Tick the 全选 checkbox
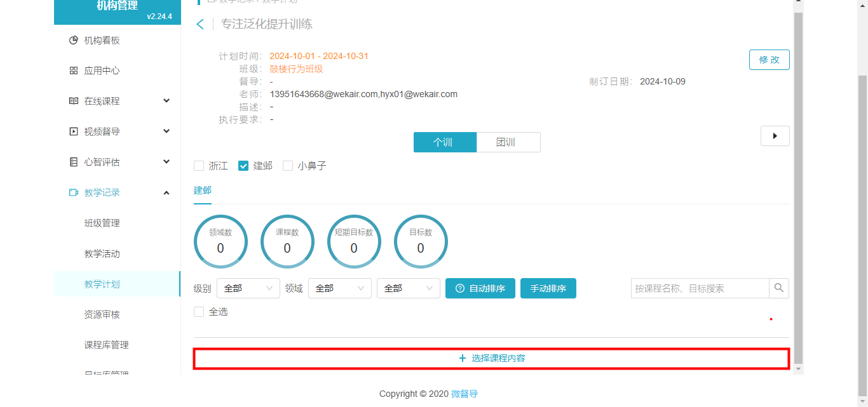The height and width of the screenshot is (407, 868). click(199, 312)
